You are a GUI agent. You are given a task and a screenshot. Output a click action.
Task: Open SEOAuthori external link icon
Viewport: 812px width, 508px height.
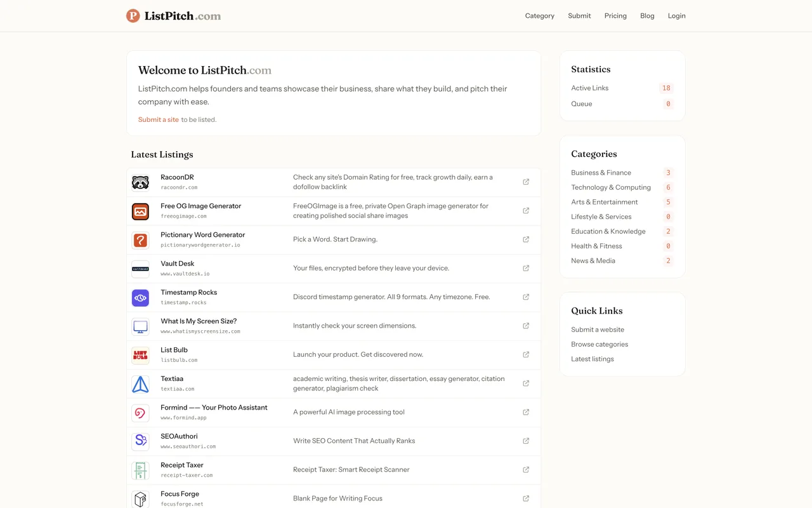pos(526,441)
